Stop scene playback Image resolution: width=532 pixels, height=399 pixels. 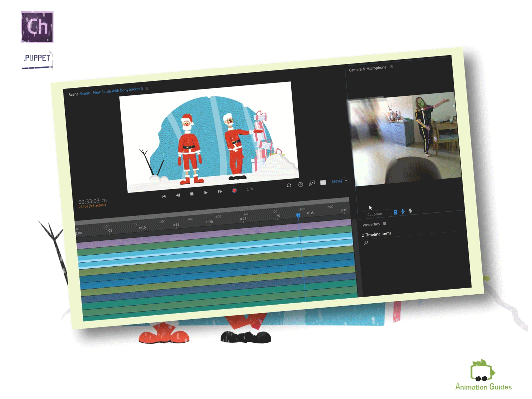(192, 194)
